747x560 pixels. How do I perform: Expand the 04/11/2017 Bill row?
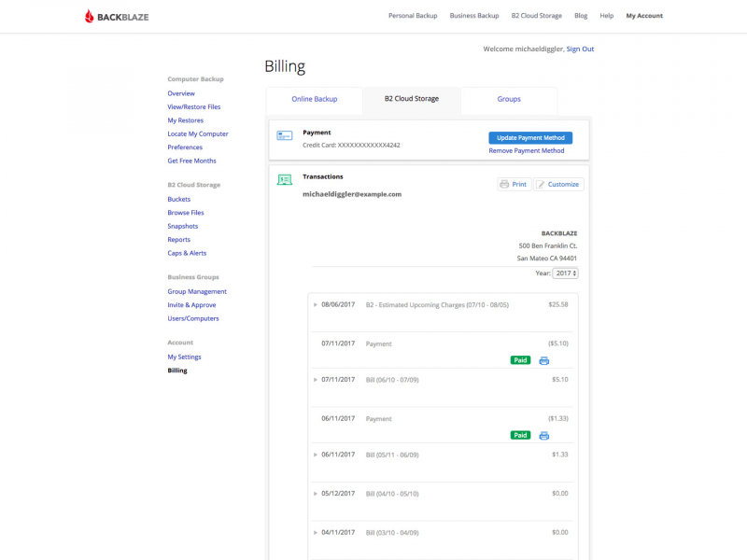[316, 533]
